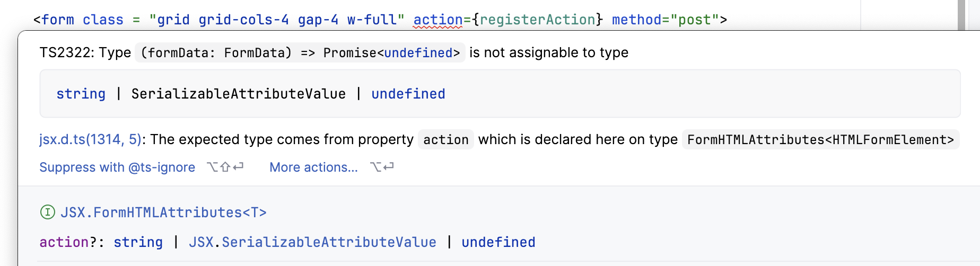Click the JSX.FormHTMLAttributes<T> type link
This screenshot has width=980, height=266.
click(163, 212)
